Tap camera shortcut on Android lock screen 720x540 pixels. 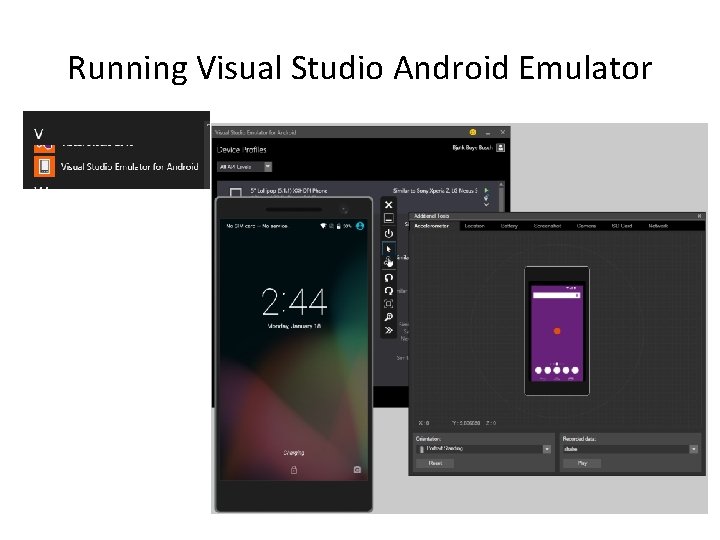[x=357, y=469]
